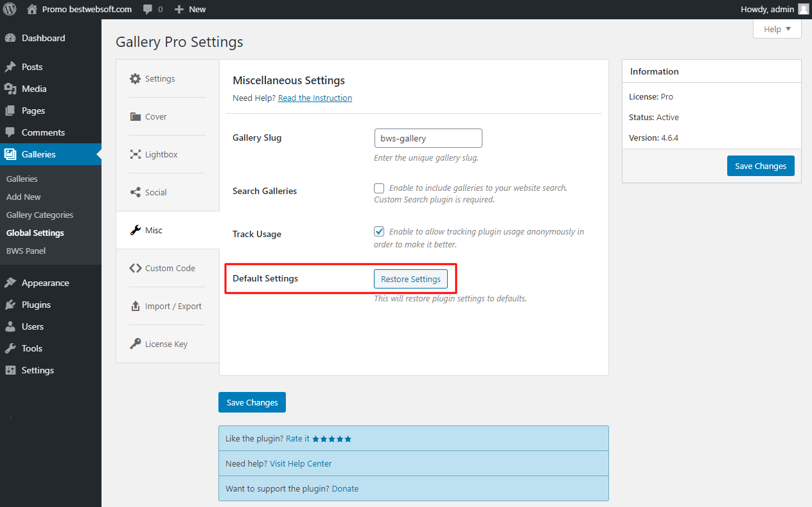
Task: Click the Galleries icon in sidebar
Action: (x=10, y=154)
